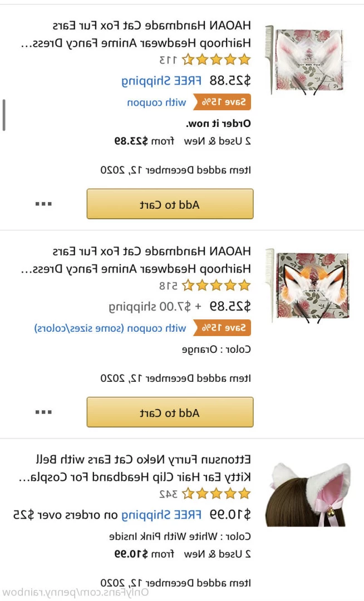Add the Orange HAOAN ears to cart

coord(170,412)
